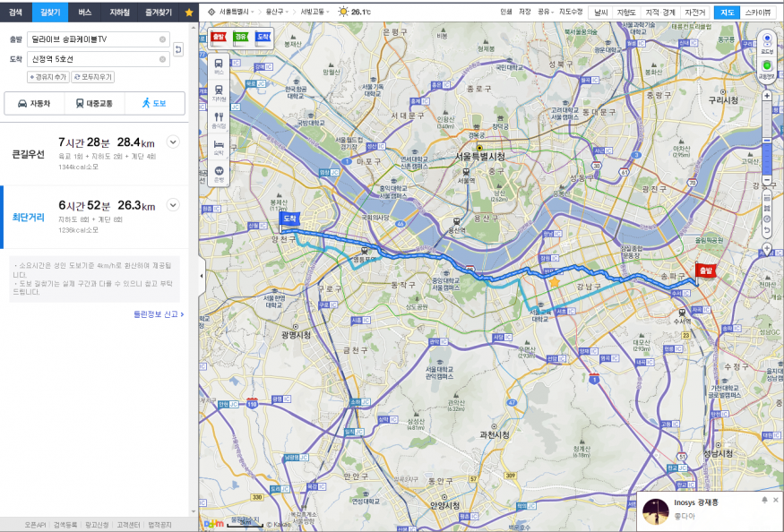Select the 대중교통 public transit tab
Screen dimensions: 784x532
click(94, 104)
